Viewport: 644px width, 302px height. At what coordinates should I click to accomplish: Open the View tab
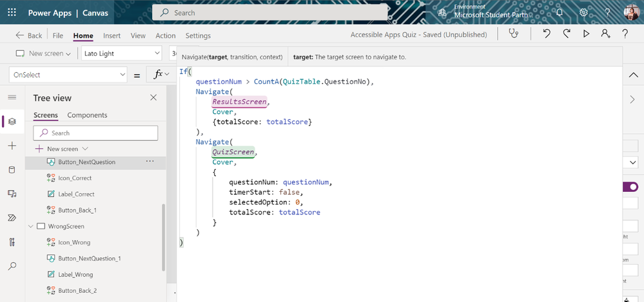[138, 35]
